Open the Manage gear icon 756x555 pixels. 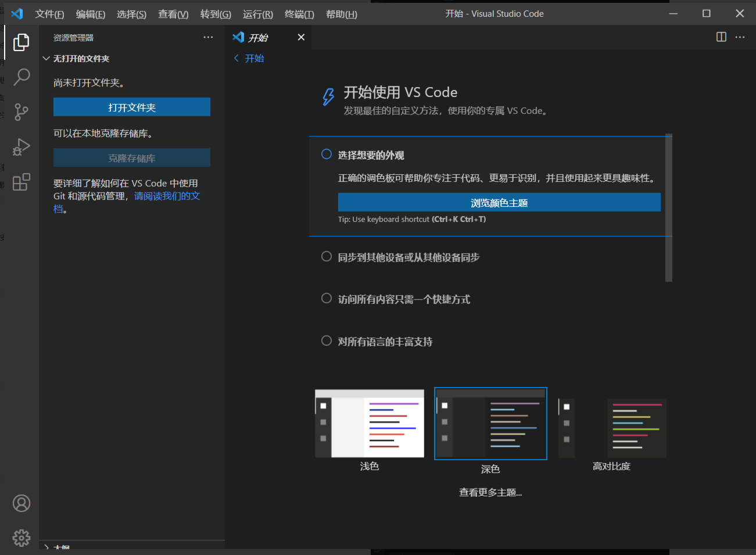click(22, 538)
